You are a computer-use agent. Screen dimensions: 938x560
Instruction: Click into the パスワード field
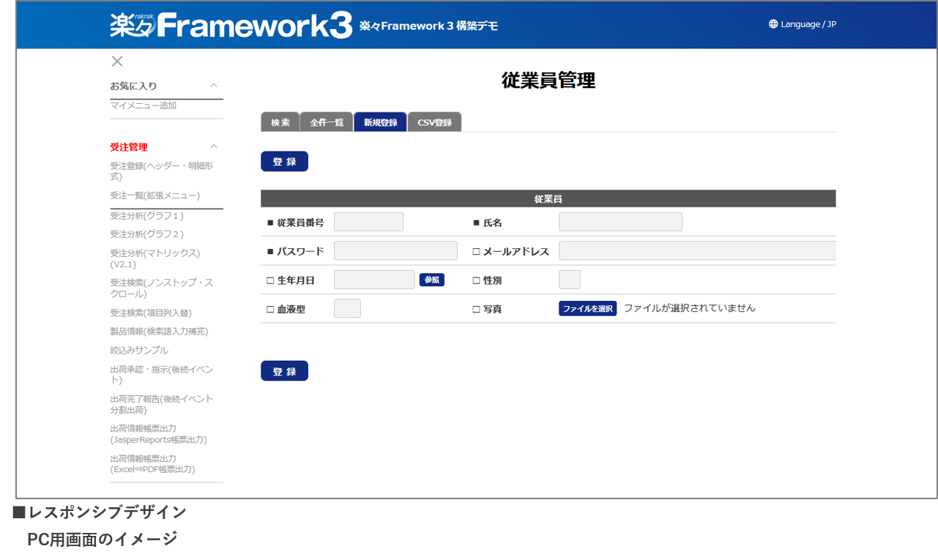pos(395,251)
